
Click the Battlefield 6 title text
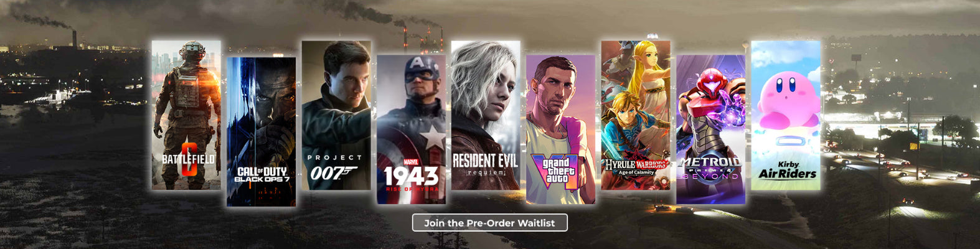click(x=187, y=159)
